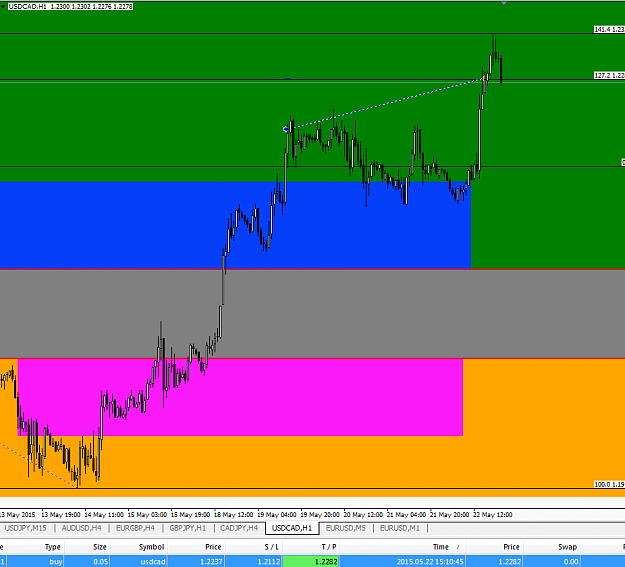
Task: Open the GBPJPY,H1 chart tab
Action: [188, 528]
